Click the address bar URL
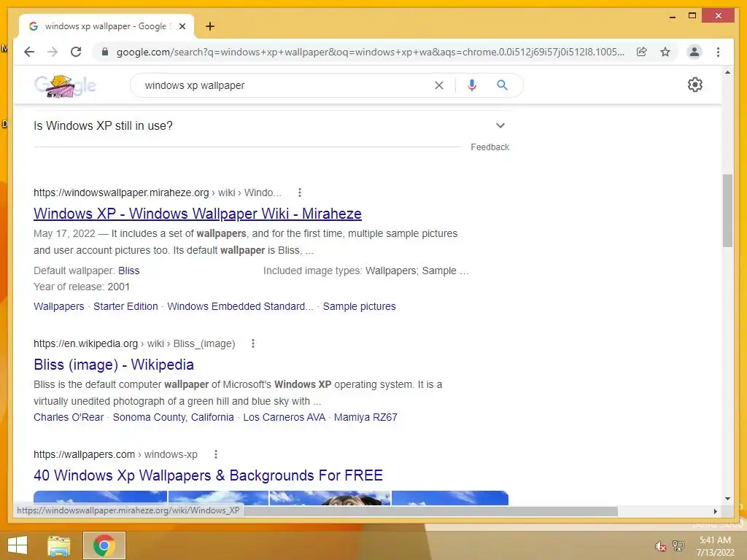Image resolution: width=747 pixels, height=560 pixels. [x=370, y=52]
